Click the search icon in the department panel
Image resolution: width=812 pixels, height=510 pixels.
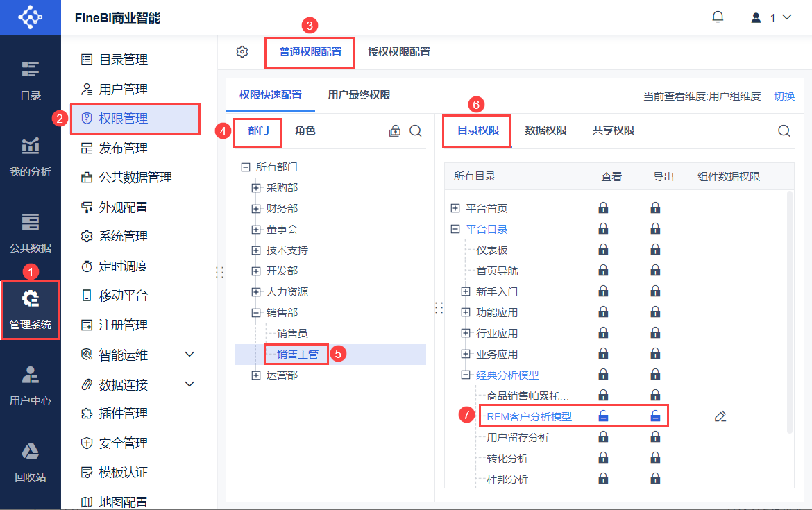(416, 131)
